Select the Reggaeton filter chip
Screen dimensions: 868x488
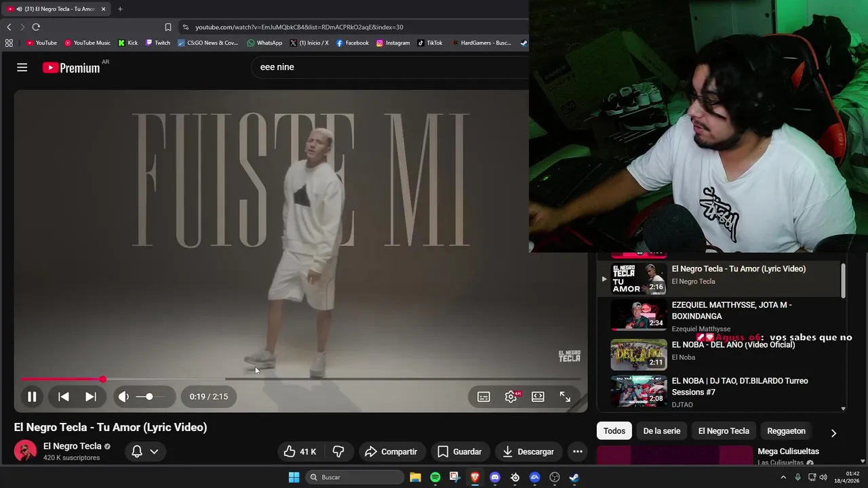point(786,431)
